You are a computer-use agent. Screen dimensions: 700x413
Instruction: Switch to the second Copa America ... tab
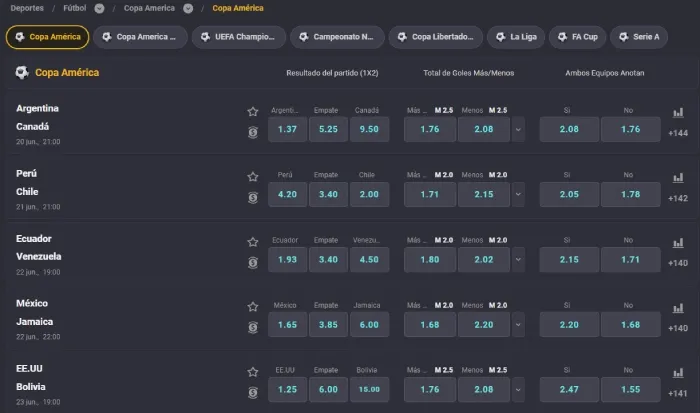coord(140,37)
